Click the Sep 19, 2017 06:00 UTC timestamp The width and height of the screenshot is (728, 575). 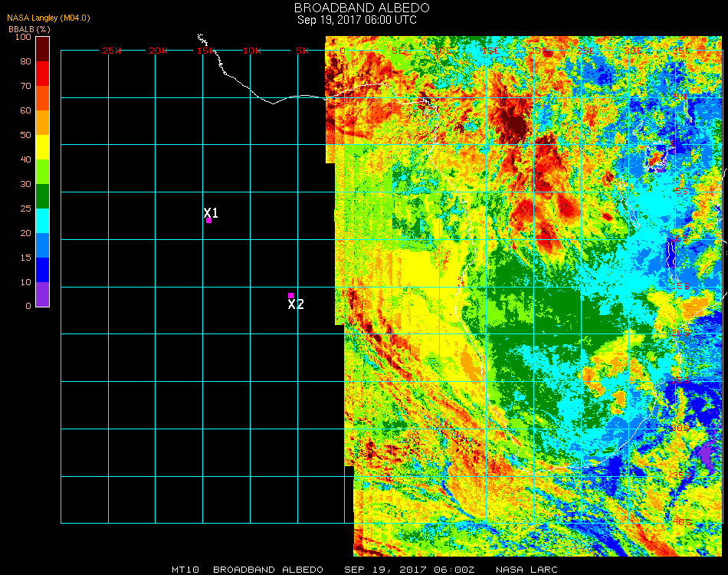pyautogui.click(x=356, y=20)
